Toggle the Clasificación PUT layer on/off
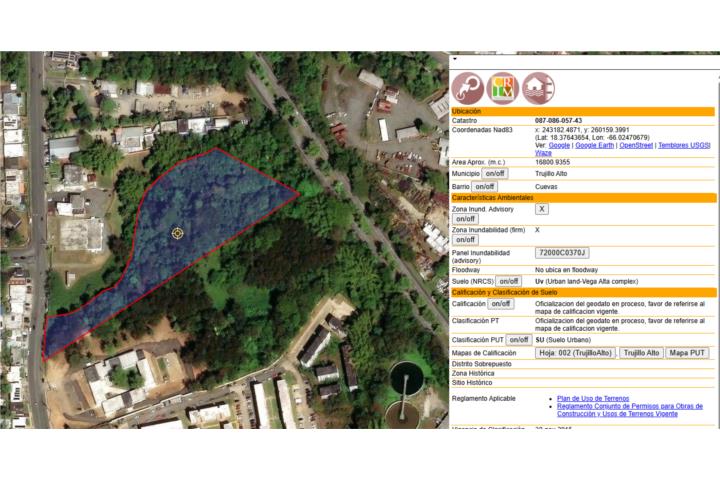Viewport: 720px width, 480px height. tap(518, 340)
